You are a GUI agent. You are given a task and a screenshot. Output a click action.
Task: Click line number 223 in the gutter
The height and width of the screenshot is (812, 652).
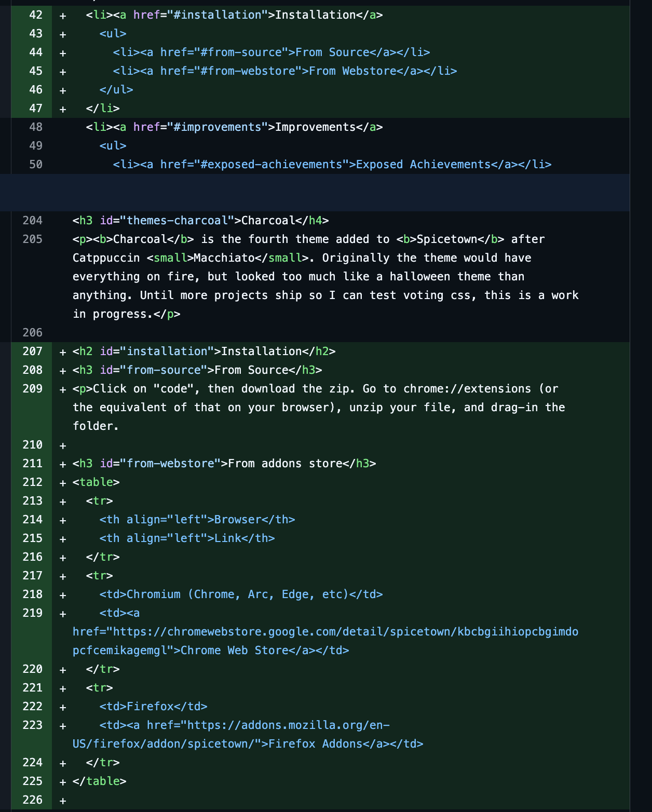(33, 725)
